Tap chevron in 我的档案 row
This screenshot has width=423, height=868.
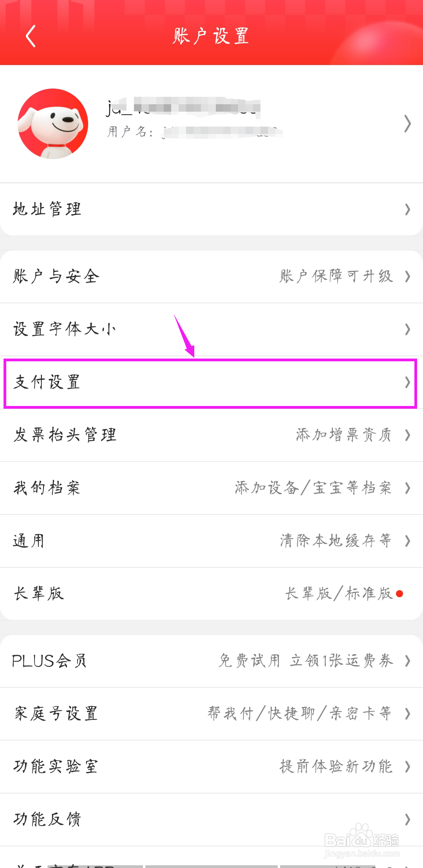(x=407, y=488)
